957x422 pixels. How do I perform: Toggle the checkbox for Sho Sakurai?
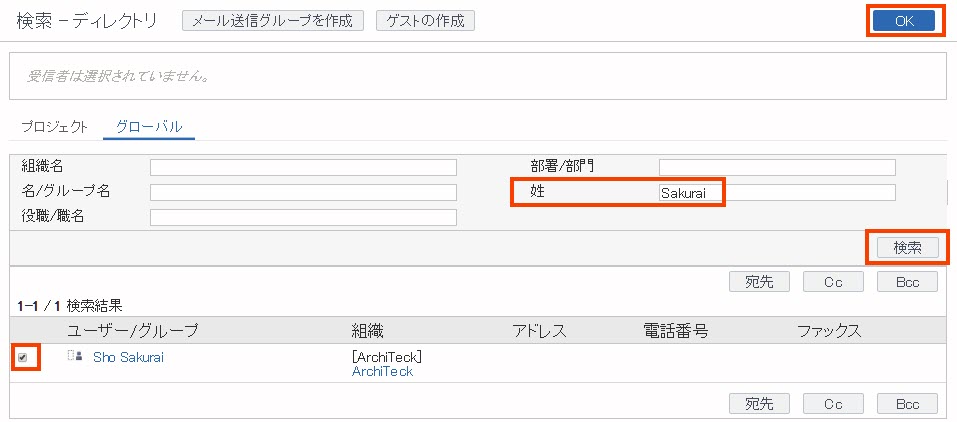click(x=23, y=357)
